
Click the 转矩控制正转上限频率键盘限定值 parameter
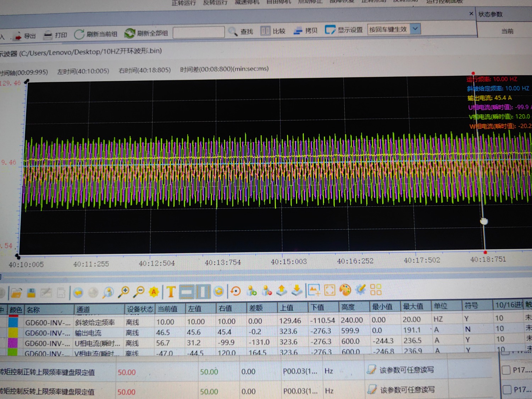48,372
